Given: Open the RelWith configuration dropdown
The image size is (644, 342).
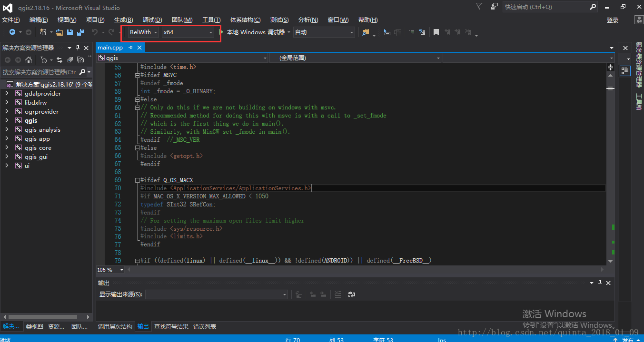Looking at the screenshot, I should (x=144, y=32).
